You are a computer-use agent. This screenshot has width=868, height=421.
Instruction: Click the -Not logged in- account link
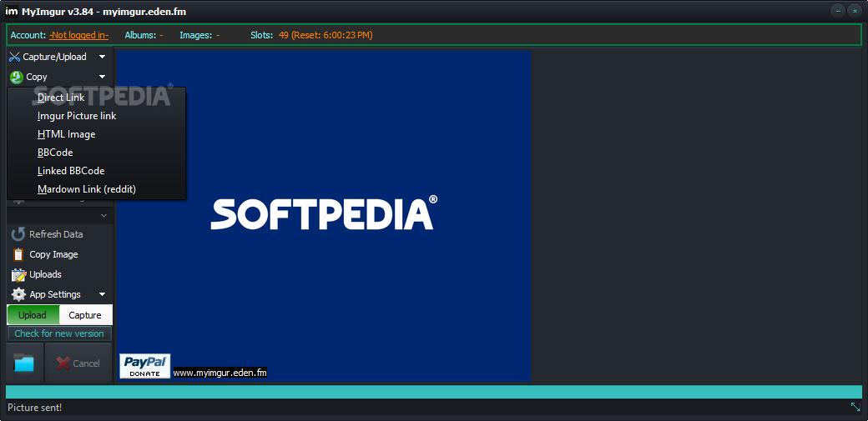[x=78, y=35]
